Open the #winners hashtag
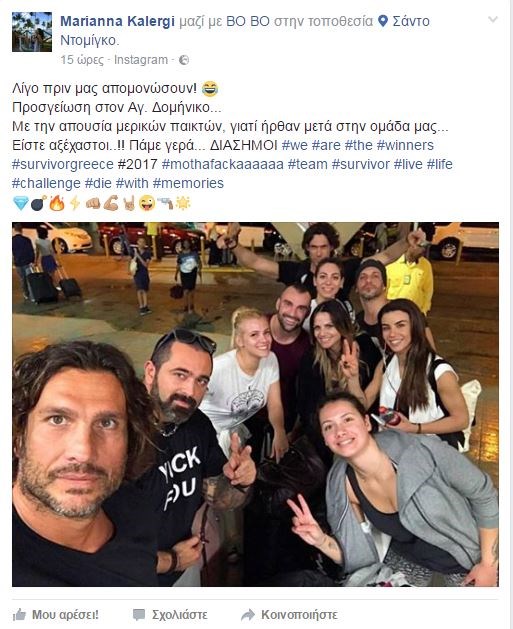 405,145
